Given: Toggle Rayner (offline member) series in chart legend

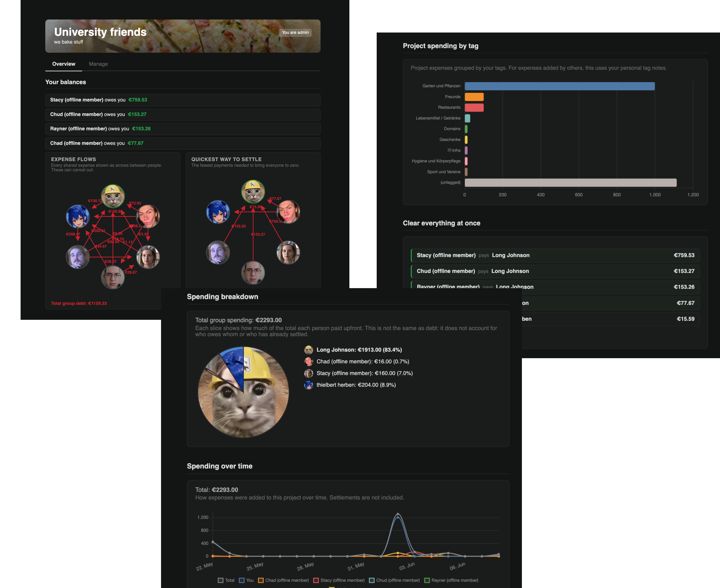Looking at the screenshot, I should pos(451,580).
